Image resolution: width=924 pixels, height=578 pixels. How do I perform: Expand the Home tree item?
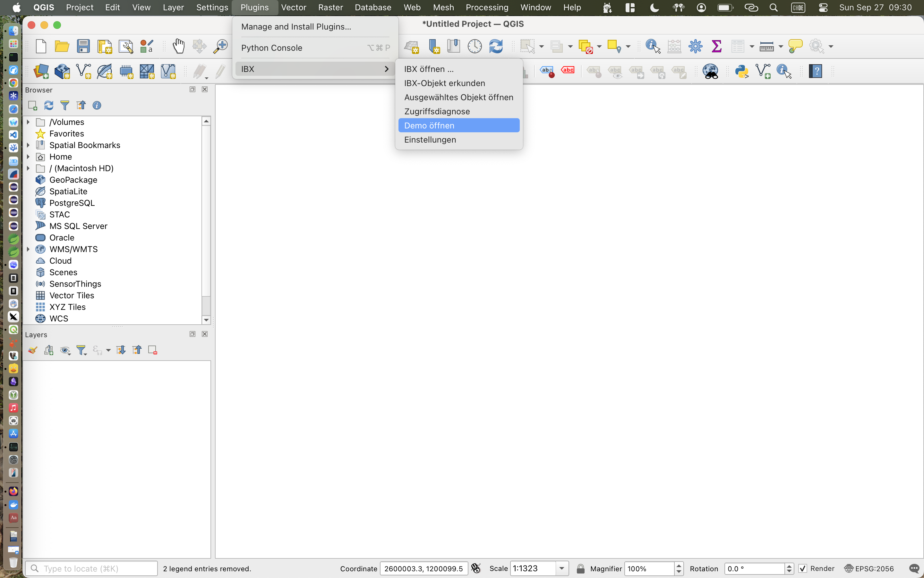tap(28, 157)
